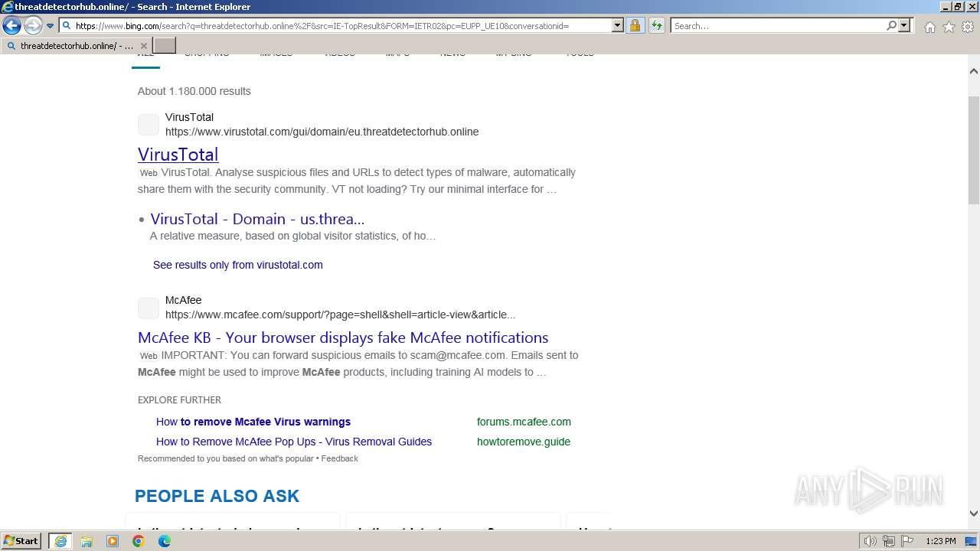Open the search provider dropdown arrow

click(x=904, y=25)
